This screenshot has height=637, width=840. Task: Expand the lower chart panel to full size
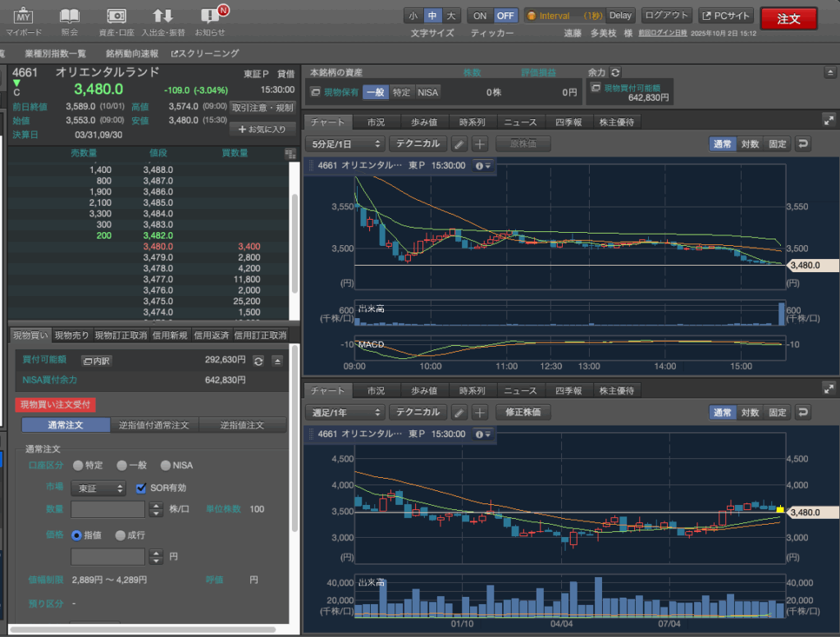click(x=828, y=389)
